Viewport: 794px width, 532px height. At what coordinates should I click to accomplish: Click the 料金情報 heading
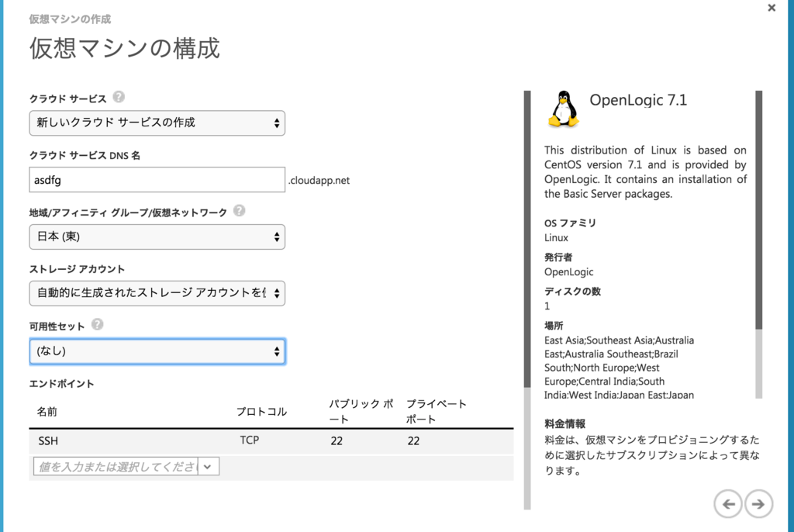point(564,423)
